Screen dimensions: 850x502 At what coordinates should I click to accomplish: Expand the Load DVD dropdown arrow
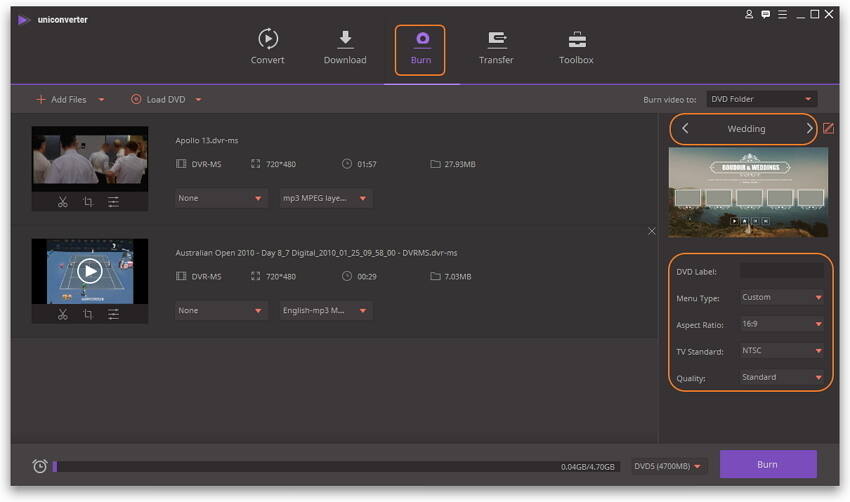point(198,100)
